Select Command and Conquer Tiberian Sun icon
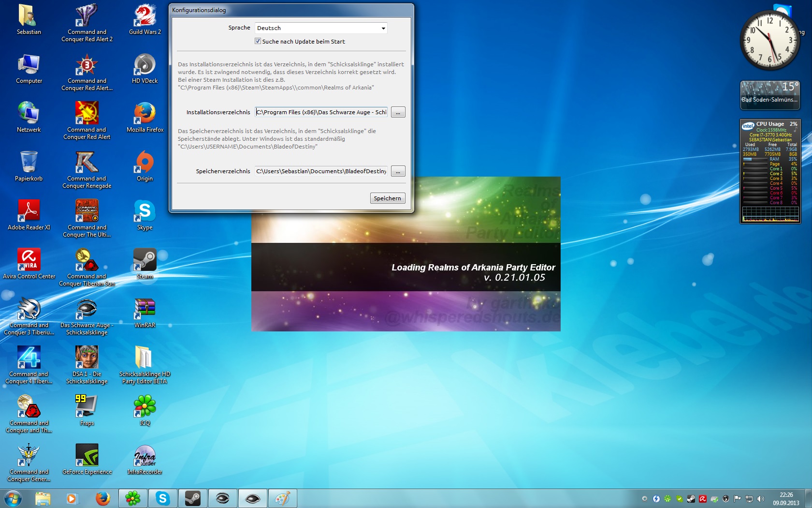This screenshot has width=812, height=508. click(87, 268)
